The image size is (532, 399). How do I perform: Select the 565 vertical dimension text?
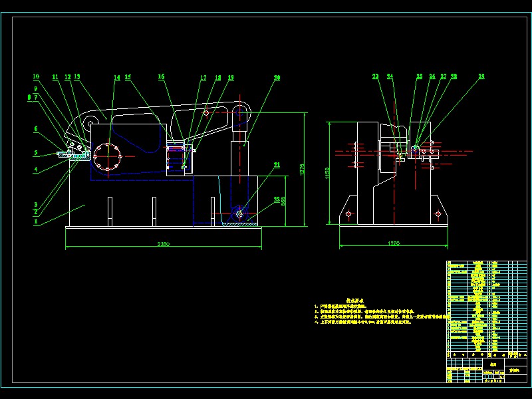click(284, 201)
